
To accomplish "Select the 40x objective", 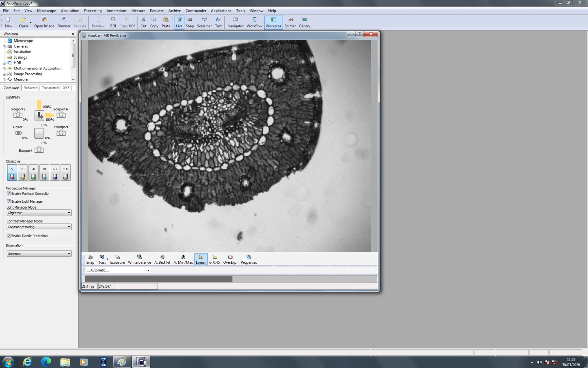I will [x=44, y=172].
